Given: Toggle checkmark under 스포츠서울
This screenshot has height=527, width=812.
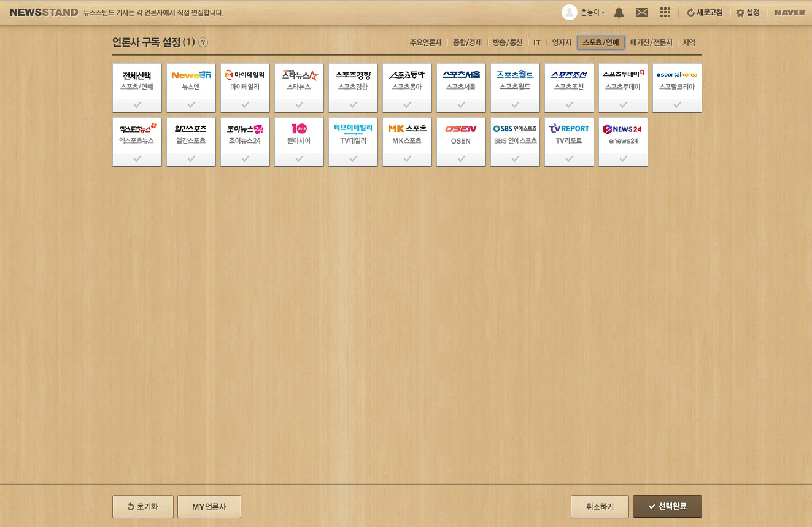Looking at the screenshot, I should click(x=461, y=105).
